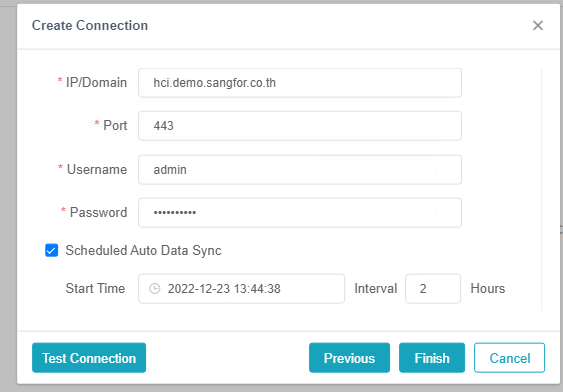The width and height of the screenshot is (563, 392).
Task: Click the Password field label
Action: point(98,212)
